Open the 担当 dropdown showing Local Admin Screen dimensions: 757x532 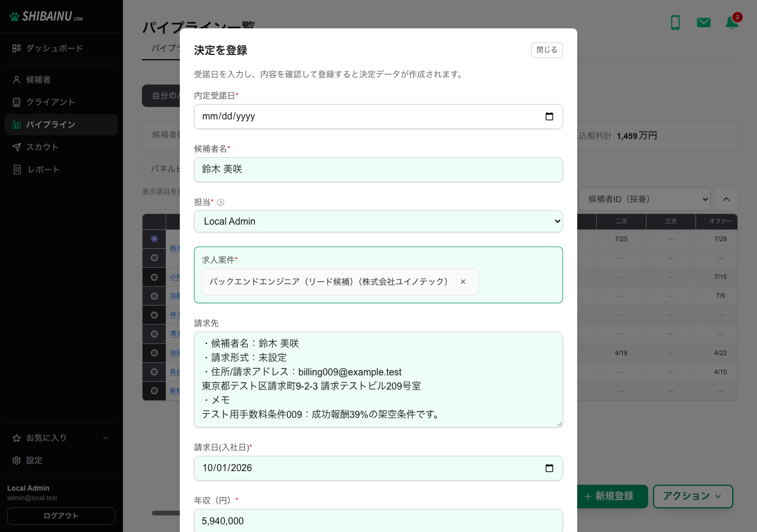click(378, 222)
